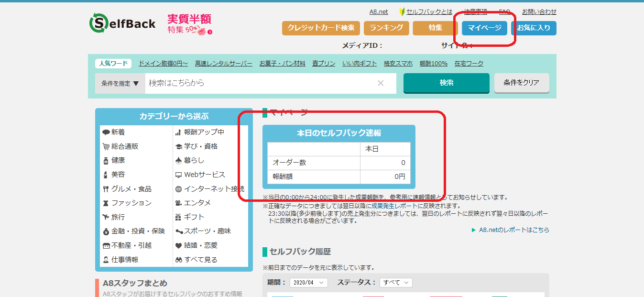Select the 健康 category
Viewport: 644px width, 297px height.
tap(114, 160)
